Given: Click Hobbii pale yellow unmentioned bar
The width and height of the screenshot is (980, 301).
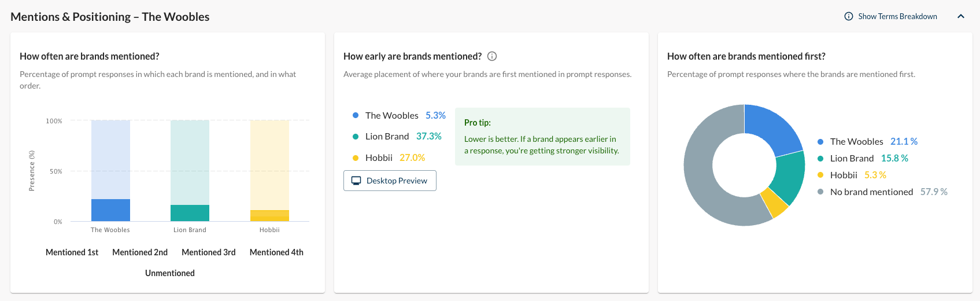Looking at the screenshot, I should coord(269,165).
